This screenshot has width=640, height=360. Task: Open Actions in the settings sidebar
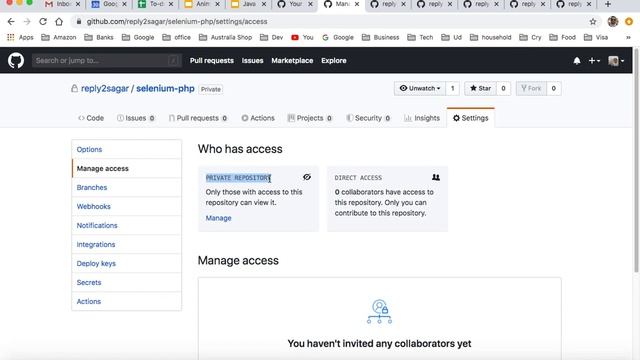click(127, 301)
